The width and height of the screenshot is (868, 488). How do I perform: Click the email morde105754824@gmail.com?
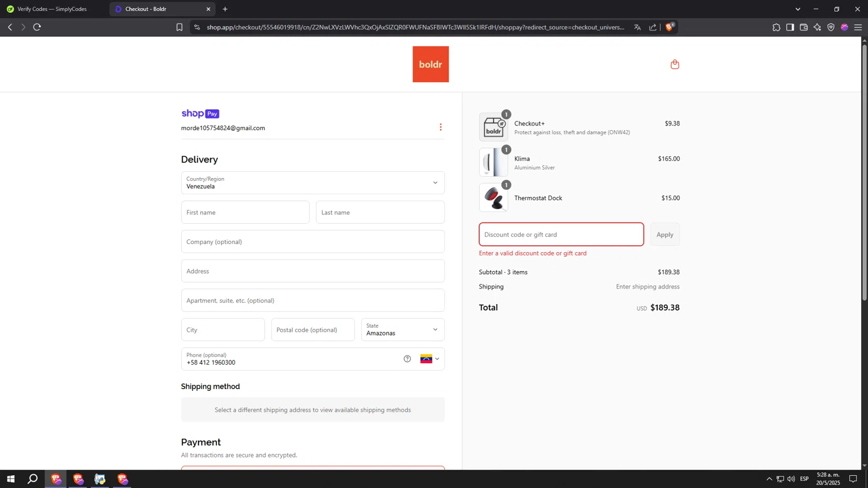pyautogui.click(x=223, y=128)
